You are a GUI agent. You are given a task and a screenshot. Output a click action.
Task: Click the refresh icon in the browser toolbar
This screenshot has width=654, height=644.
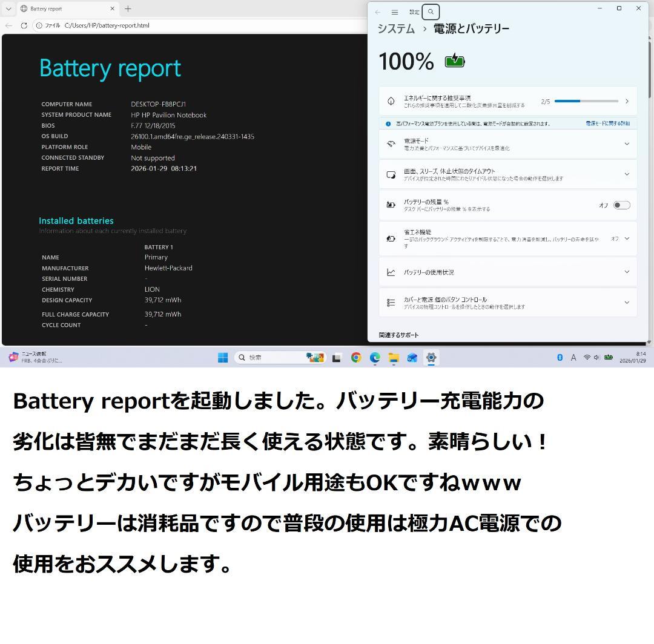pyautogui.click(x=24, y=25)
